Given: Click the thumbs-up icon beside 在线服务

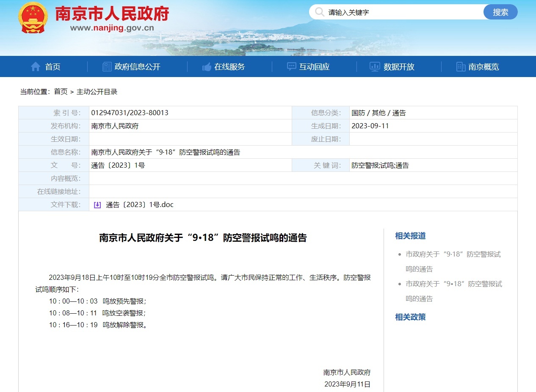Looking at the screenshot, I should 207,66.
